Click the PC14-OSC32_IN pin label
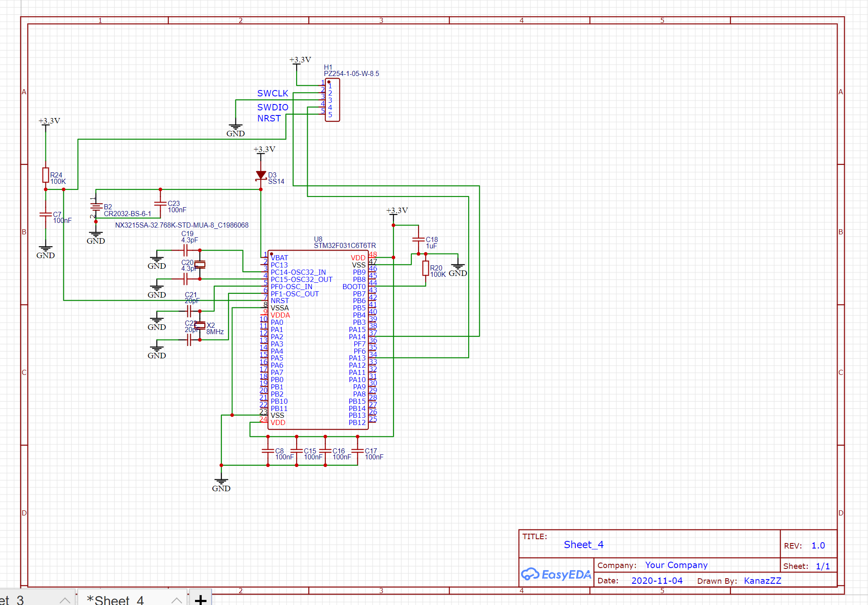 coord(298,272)
